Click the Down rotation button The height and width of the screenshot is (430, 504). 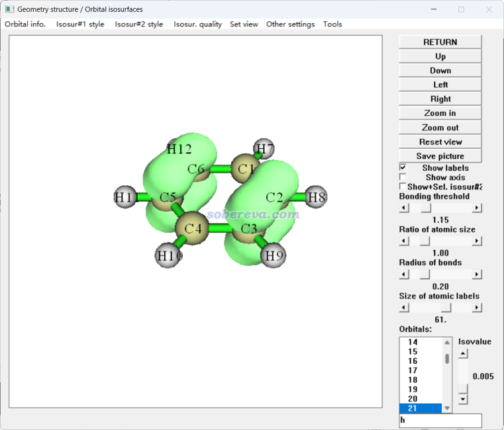440,70
